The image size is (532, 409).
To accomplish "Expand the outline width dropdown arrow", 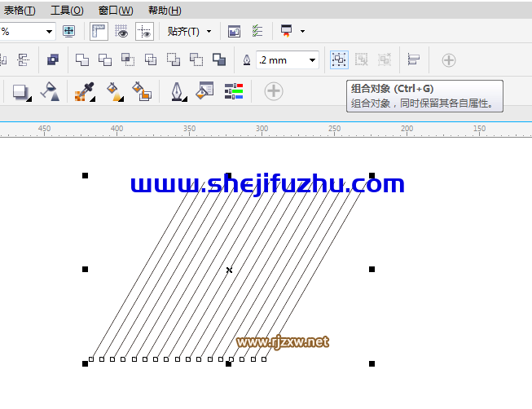I will click(x=312, y=60).
